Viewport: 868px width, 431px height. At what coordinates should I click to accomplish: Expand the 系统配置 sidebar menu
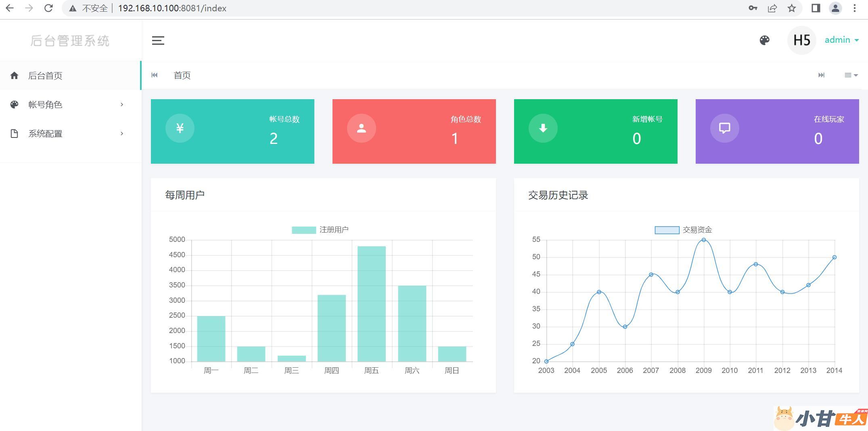[x=67, y=134]
